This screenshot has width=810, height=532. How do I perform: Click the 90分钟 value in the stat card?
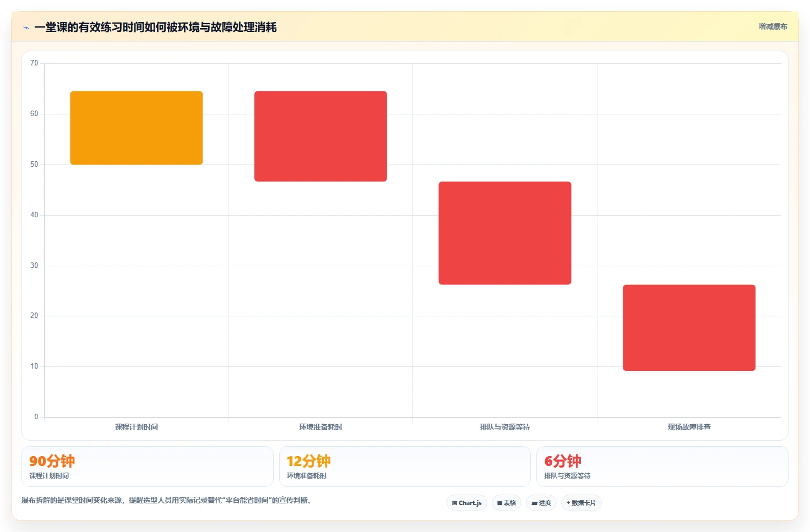[52, 461]
